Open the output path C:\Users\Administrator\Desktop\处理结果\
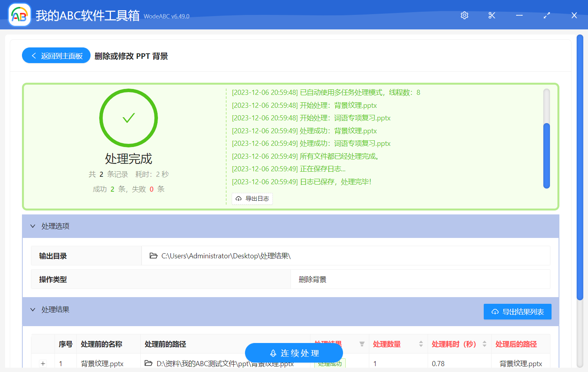Screen dimensions: 588x372 (226, 256)
